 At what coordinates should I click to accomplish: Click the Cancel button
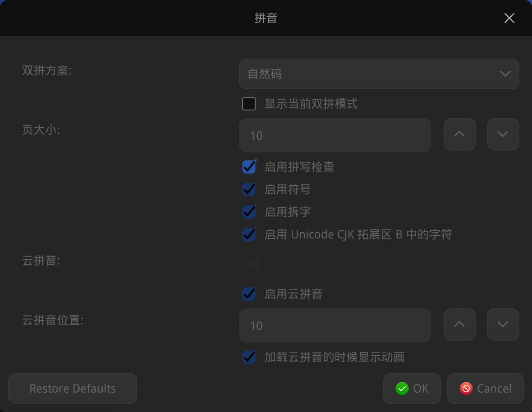tap(486, 389)
